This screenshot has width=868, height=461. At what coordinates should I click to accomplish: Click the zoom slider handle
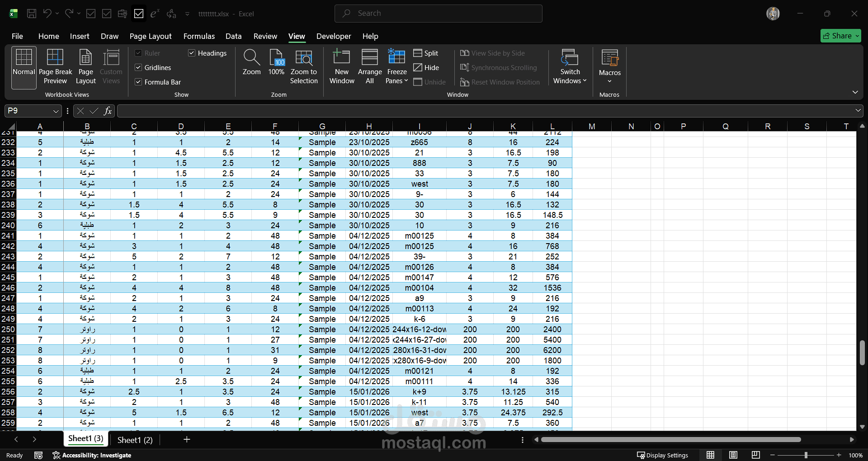(x=806, y=455)
